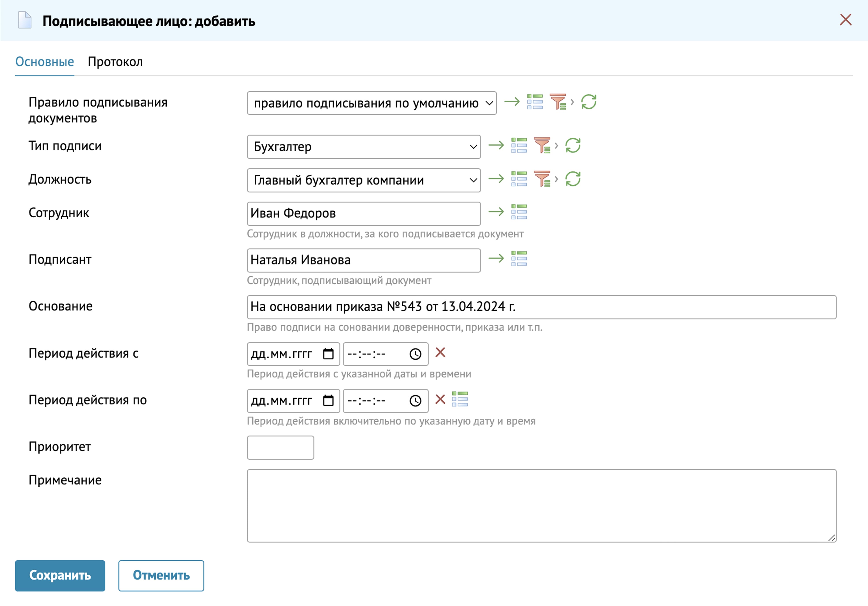
Task: Click the Примечание text area
Action: pyautogui.click(x=541, y=506)
